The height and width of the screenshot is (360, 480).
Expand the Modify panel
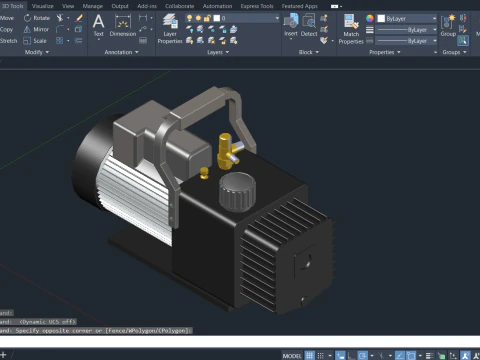tap(37, 52)
